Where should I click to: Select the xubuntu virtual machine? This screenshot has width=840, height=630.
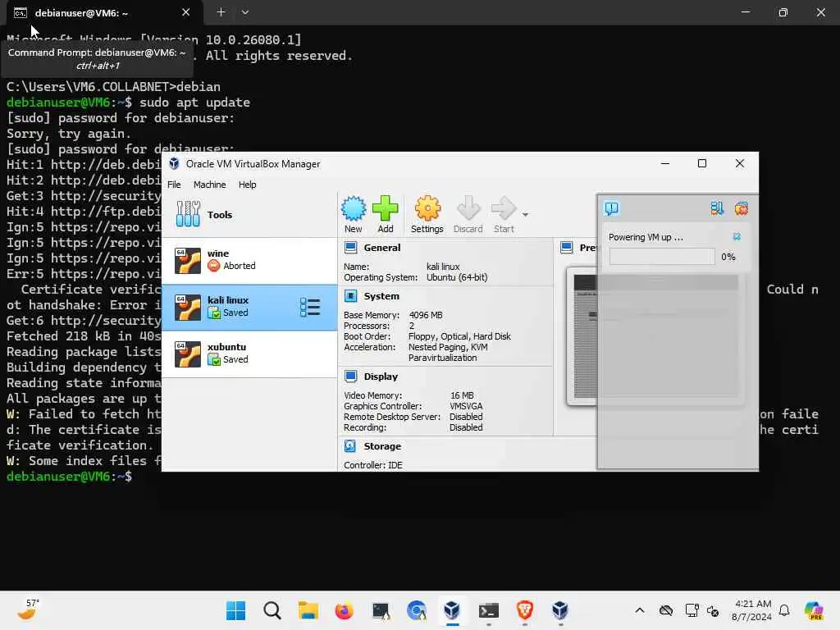point(249,354)
